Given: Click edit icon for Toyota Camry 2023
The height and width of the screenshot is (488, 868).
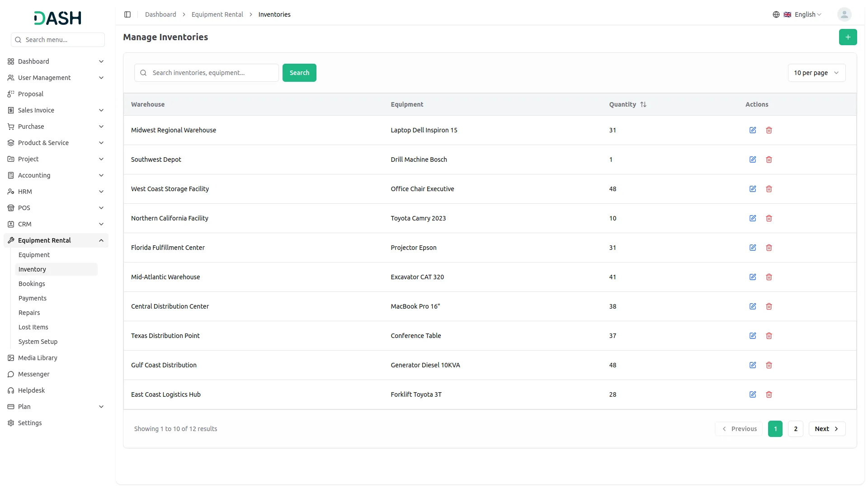Looking at the screenshot, I should [753, 218].
